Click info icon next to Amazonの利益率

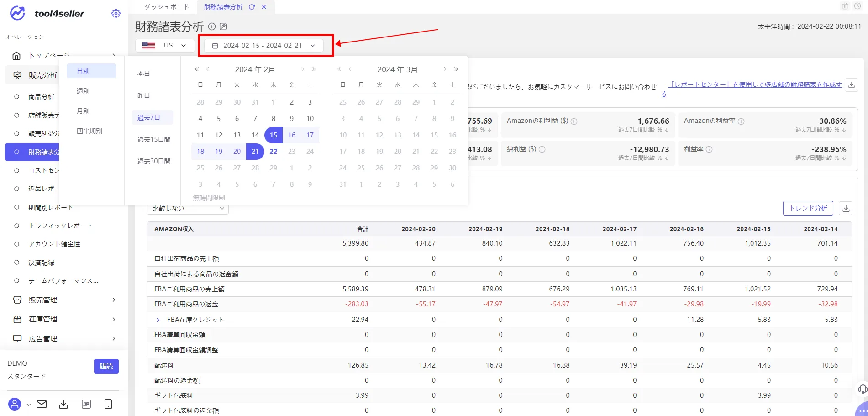pyautogui.click(x=742, y=121)
